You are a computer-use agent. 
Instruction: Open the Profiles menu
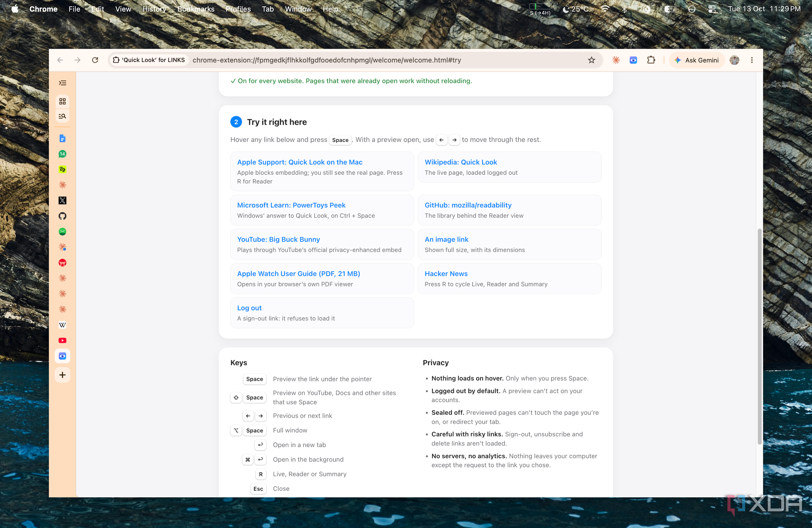coord(238,9)
